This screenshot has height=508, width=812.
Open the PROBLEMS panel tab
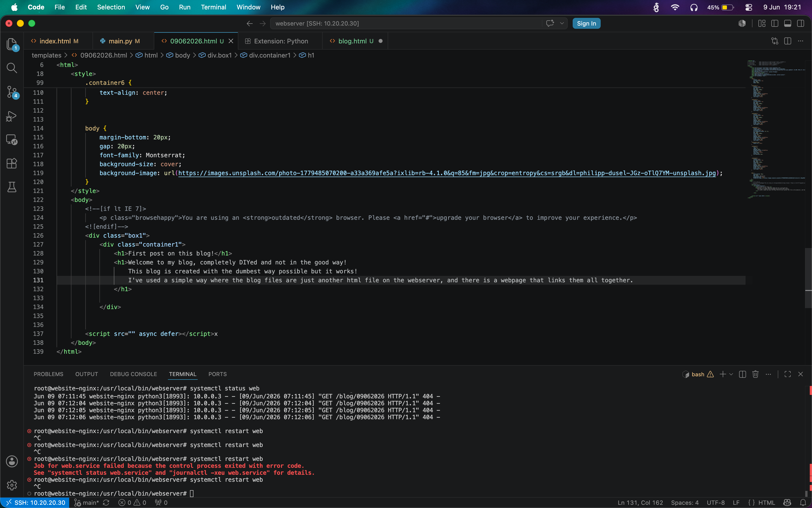point(48,374)
